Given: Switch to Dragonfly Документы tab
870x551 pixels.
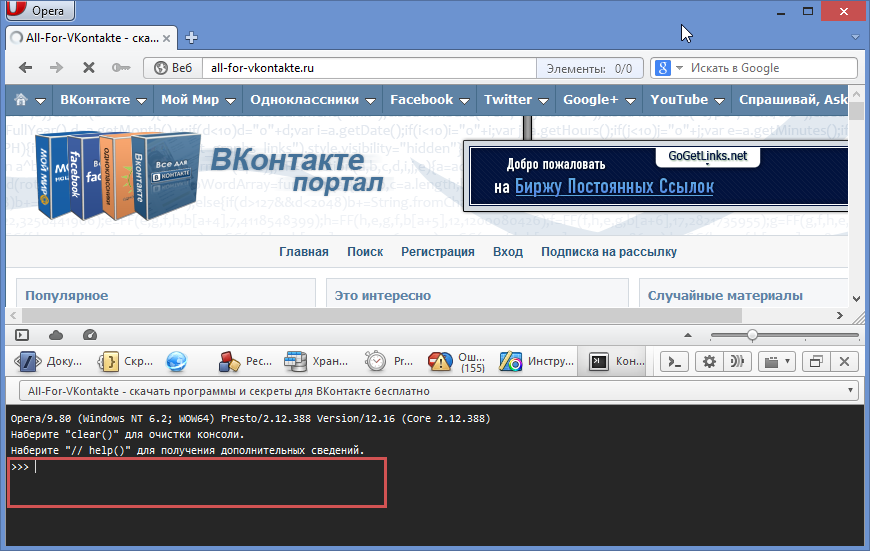Looking at the screenshot, I should (x=48, y=362).
